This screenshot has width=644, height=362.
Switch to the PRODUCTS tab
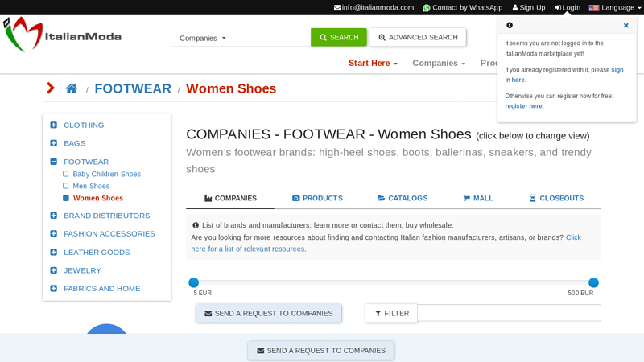click(317, 198)
